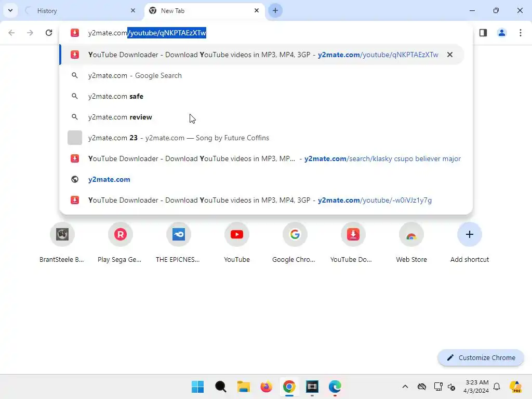Open a new tab with plus button
Viewport: 532px width, 399px height.
coord(275,10)
